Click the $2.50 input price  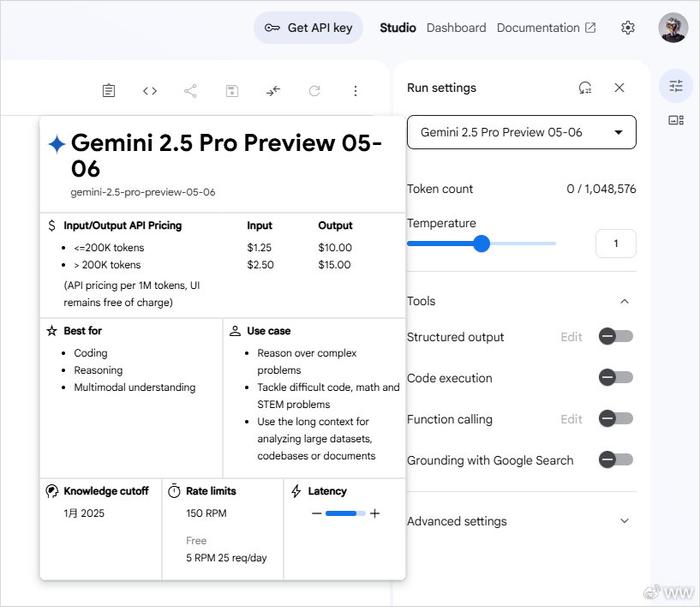click(x=260, y=265)
